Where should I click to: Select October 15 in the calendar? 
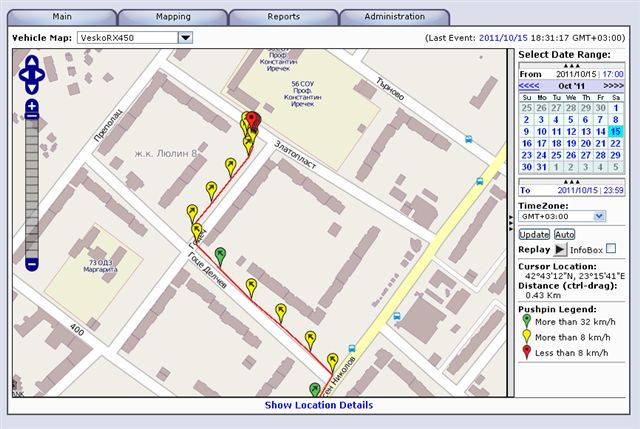click(616, 131)
